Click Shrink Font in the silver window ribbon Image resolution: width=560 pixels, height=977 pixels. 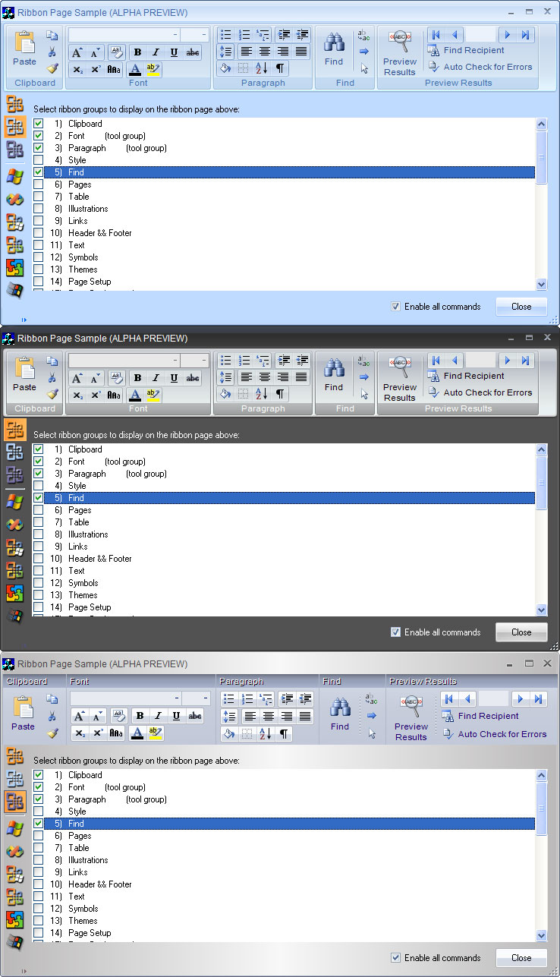pyautogui.click(x=99, y=716)
